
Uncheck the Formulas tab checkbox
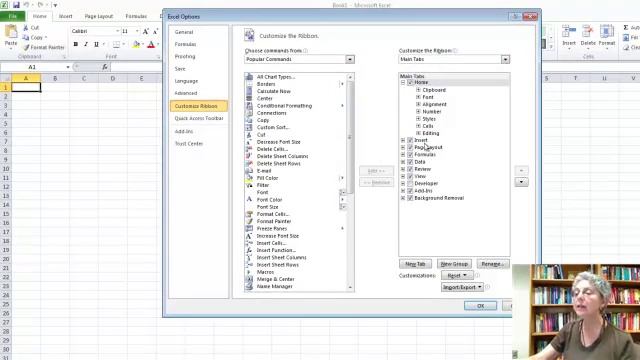pyautogui.click(x=410, y=155)
